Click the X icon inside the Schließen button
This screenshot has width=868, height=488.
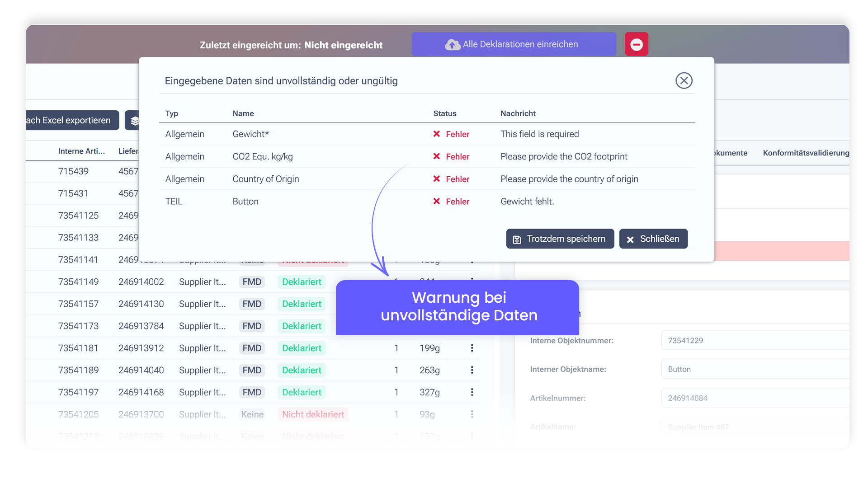(x=631, y=239)
